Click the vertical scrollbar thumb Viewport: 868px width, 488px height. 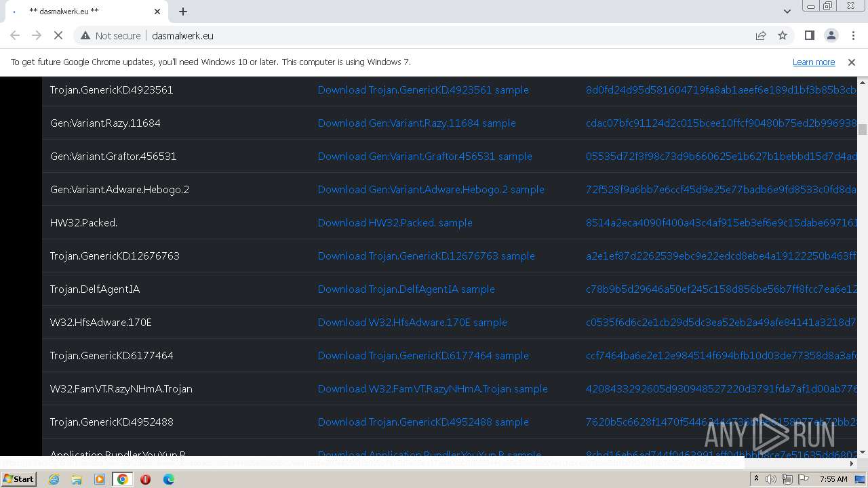863,129
